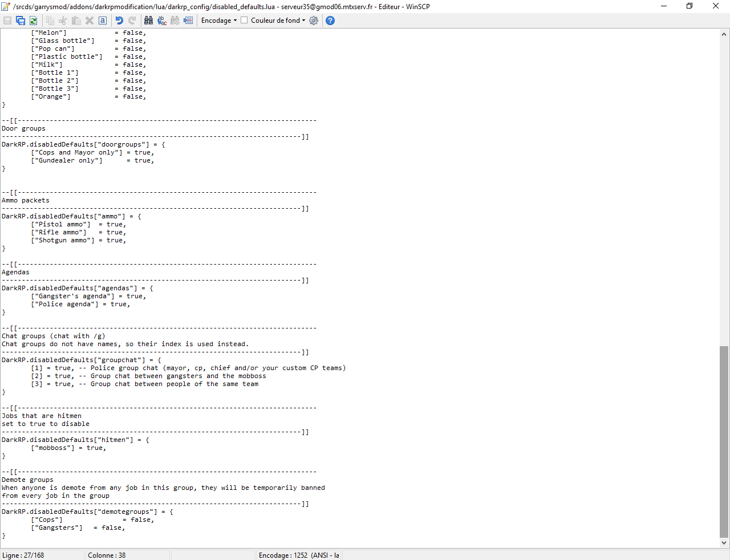The image size is (730, 560).
Task: Click the "set to true to disable" line
Action: coord(46,424)
